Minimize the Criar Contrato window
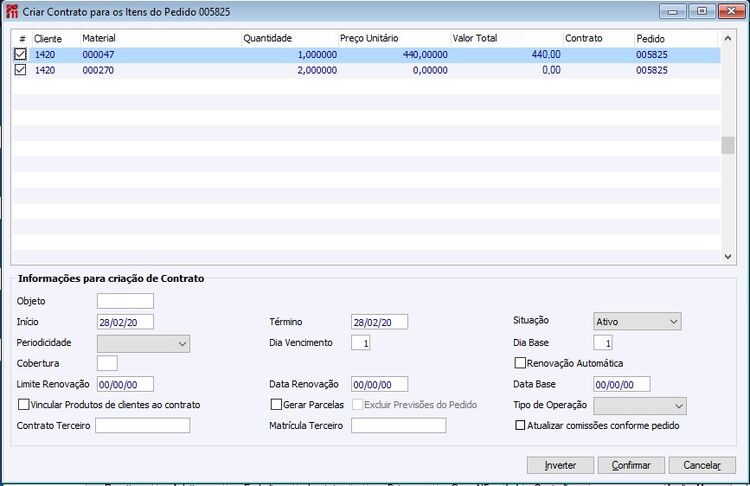This screenshot has height=486, width=750. (x=673, y=11)
